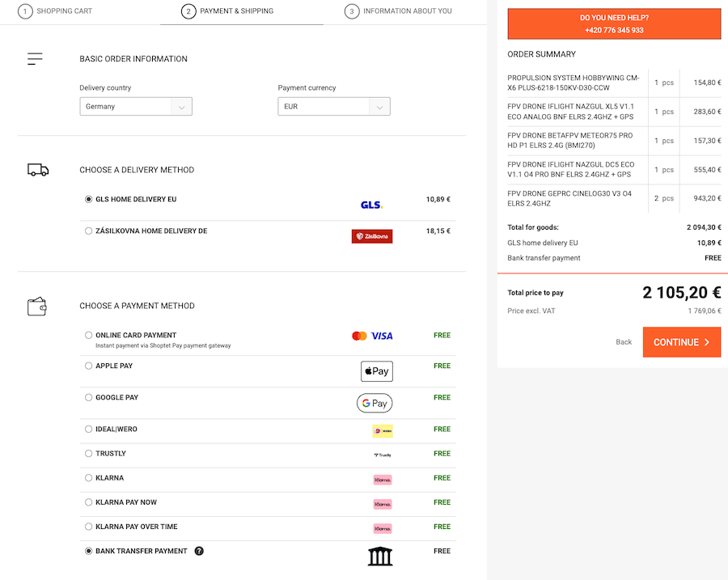Go to Information About You step

[x=398, y=11]
